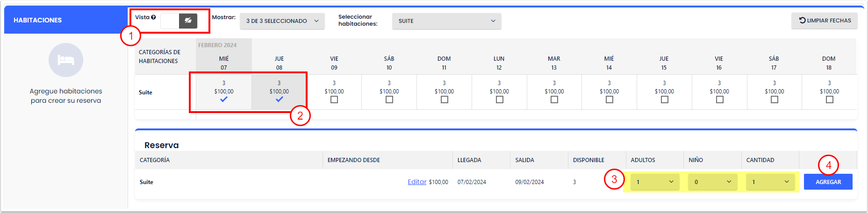Toggle the Vista view switch

179,21
